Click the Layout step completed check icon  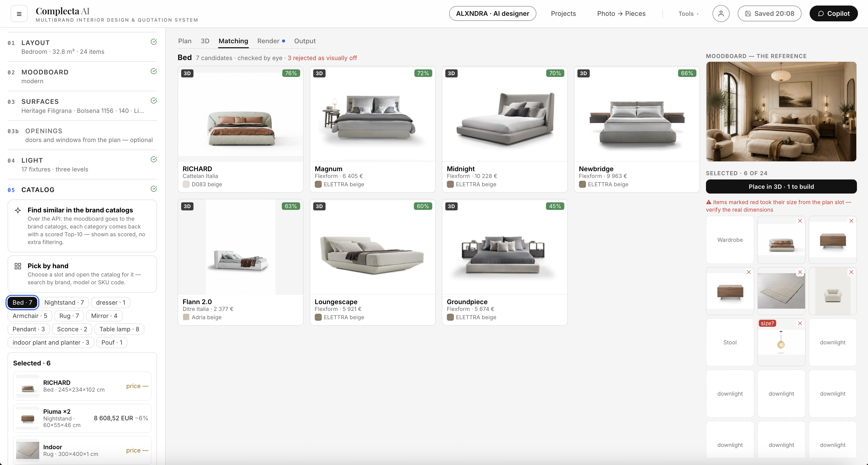pyautogui.click(x=154, y=42)
